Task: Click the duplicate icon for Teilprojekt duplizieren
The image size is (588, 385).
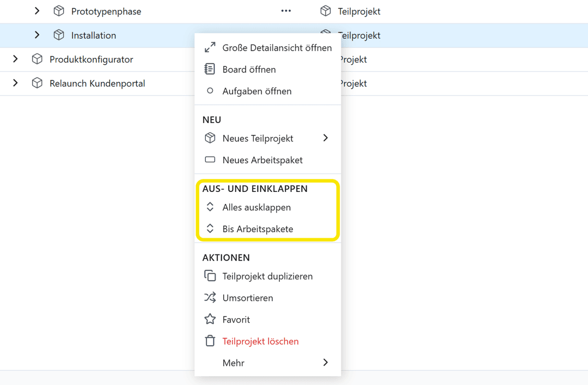Action: [210, 276]
